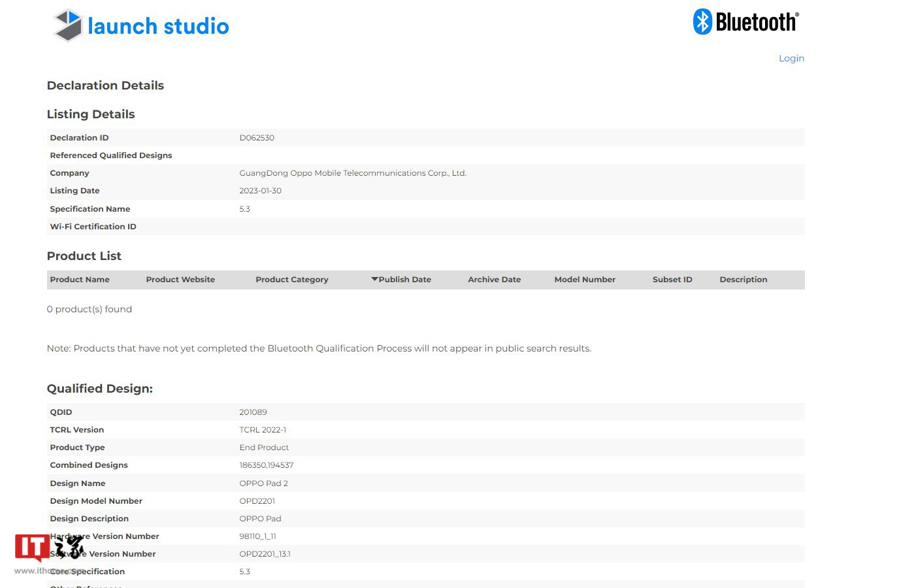Click the Bluetooth logo icon
The height and width of the screenshot is (588, 918).
tap(702, 22)
